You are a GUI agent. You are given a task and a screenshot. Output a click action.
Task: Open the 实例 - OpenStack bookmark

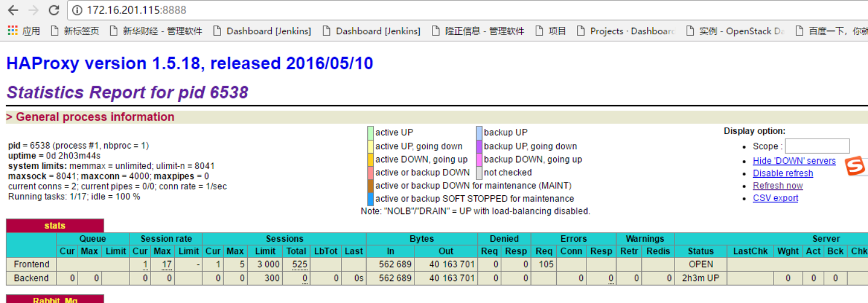(736, 31)
